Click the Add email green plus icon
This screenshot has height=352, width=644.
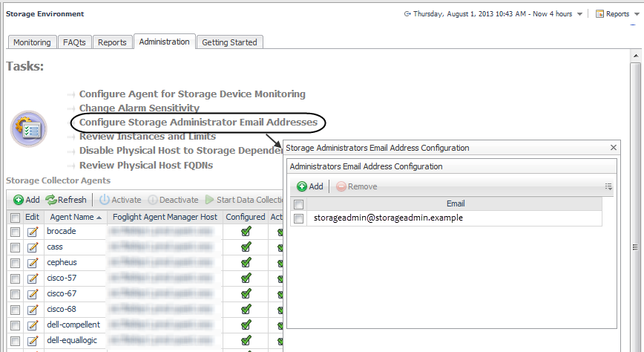coord(302,186)
